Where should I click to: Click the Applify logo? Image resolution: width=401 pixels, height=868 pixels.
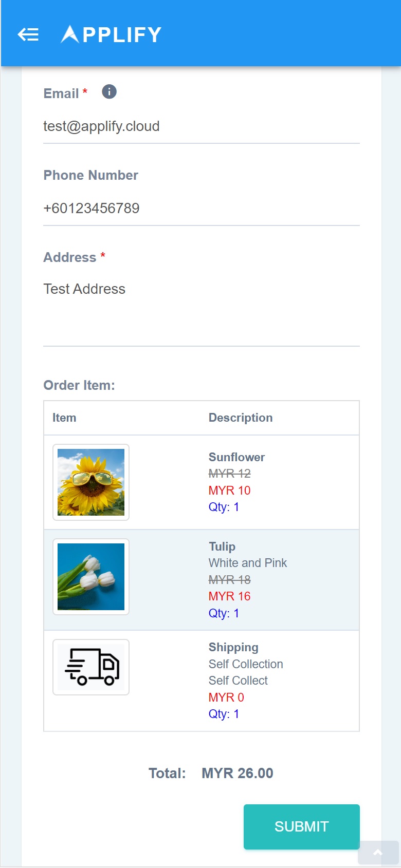coord(111,34)
